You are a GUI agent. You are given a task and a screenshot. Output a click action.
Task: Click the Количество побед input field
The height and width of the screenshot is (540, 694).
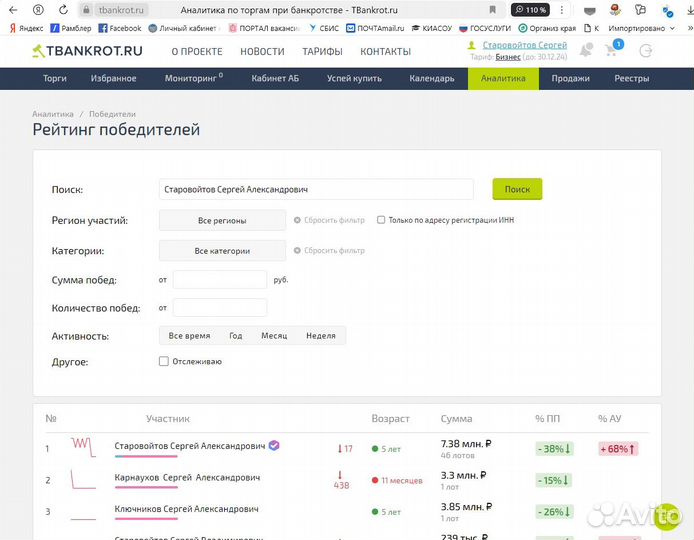220,308
